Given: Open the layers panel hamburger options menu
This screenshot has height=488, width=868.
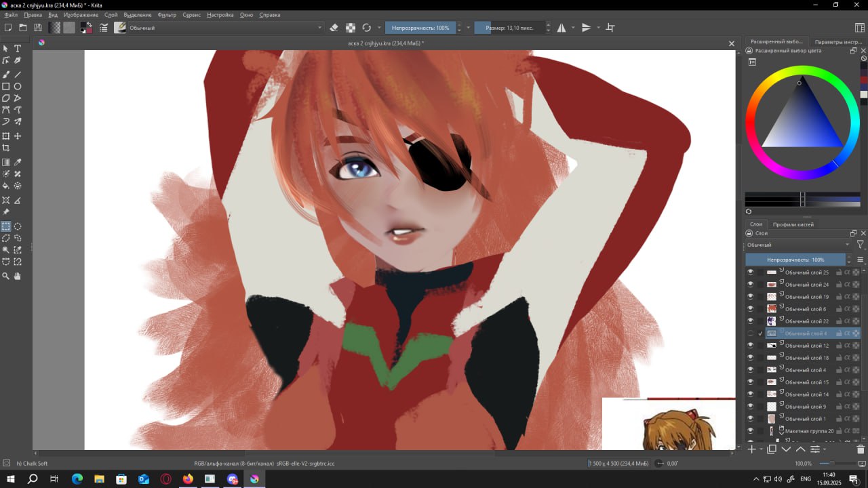Looking at the screenshot, I should [x=861, y=260].
